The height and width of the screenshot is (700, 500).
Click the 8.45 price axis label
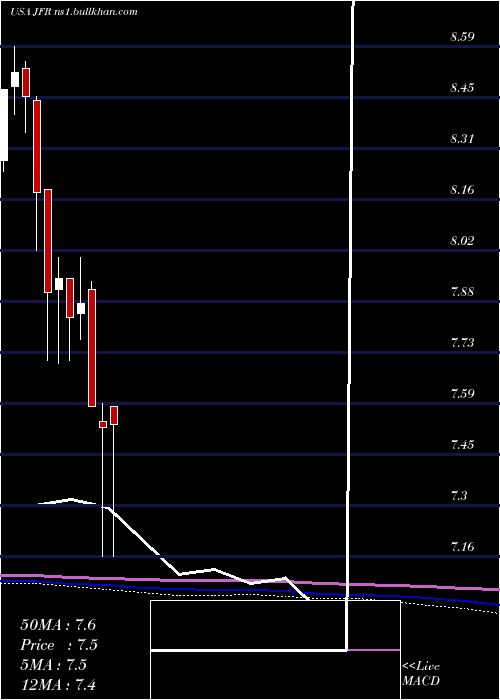[x=462, y=88]
